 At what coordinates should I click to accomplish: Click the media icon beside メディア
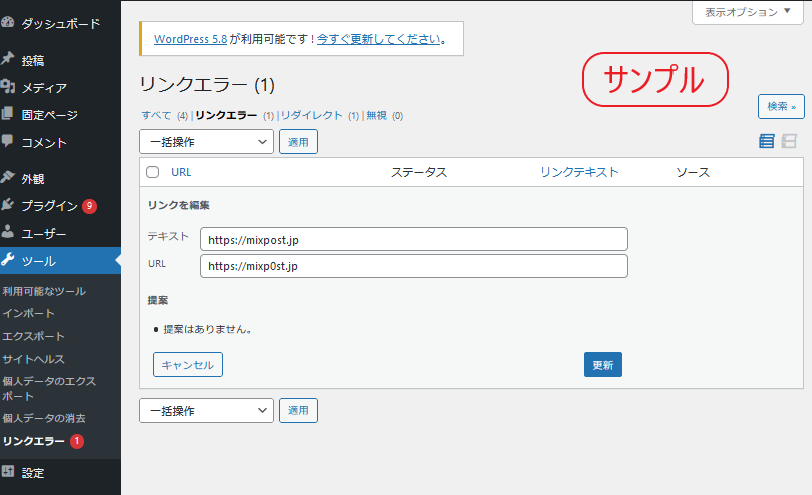[x=8, y=87]
